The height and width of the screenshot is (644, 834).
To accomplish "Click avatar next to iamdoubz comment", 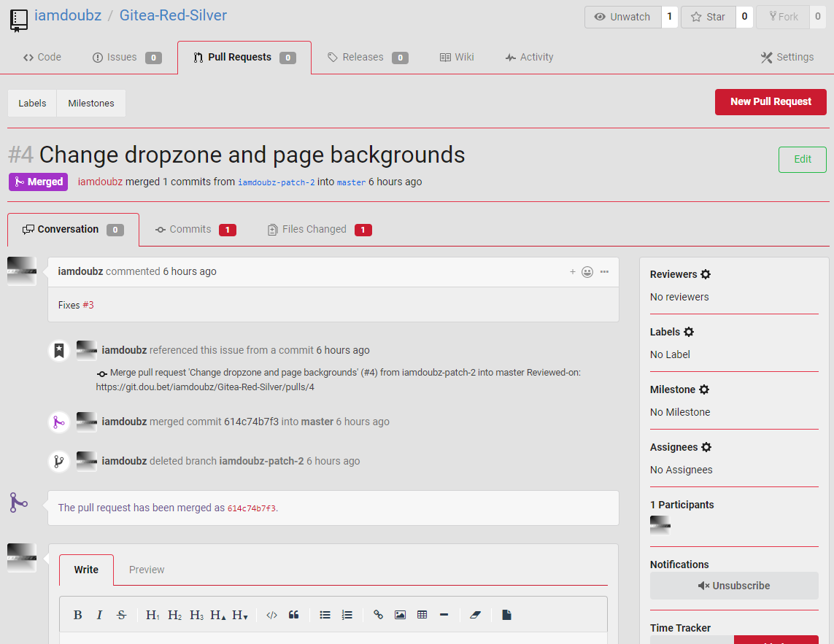I will click(22, 271).
